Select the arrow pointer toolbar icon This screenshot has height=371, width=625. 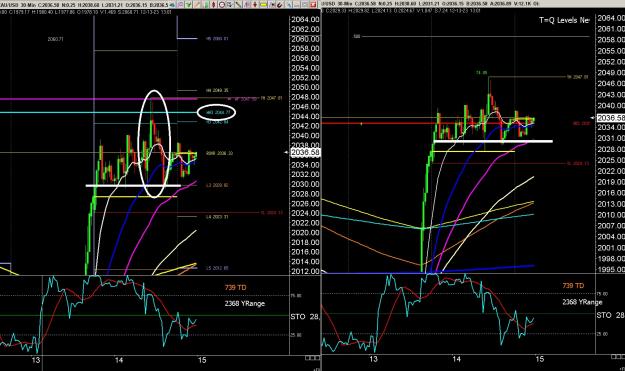coord(273,4)
